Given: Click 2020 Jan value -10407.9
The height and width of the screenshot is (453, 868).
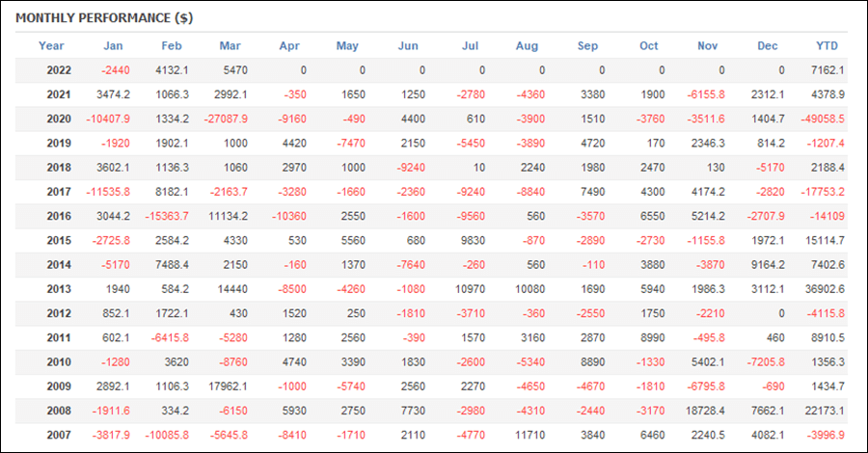Looking at the screenshot, I should [x=108, y=119].
